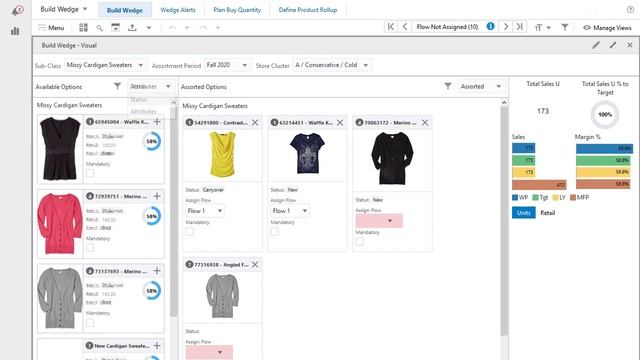Toggle Mandatory checkbox for item 54291800
Image resolution: width=640 pixels, height=360 pixels.
[x=190, y=231]
